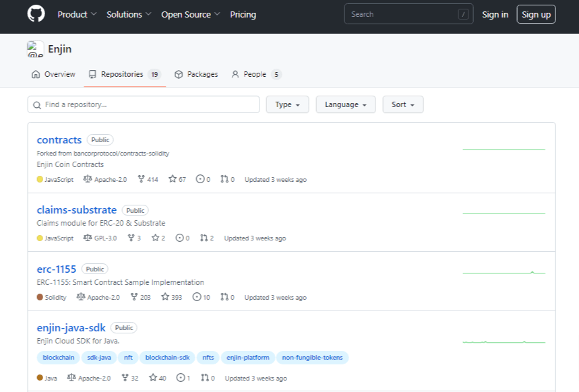579x392 pixels.
Task: Switch to the People tab
Action: click(257, 74)
